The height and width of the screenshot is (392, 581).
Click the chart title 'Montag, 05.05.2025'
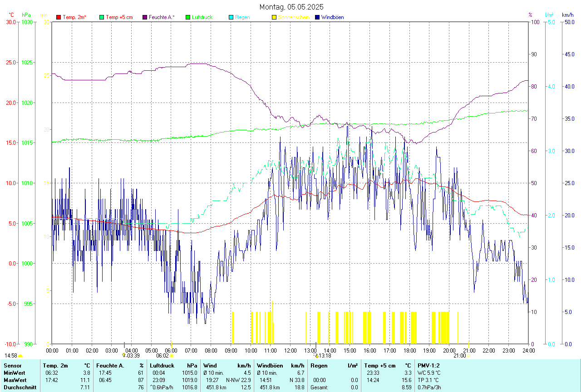(x=291, y=7)
